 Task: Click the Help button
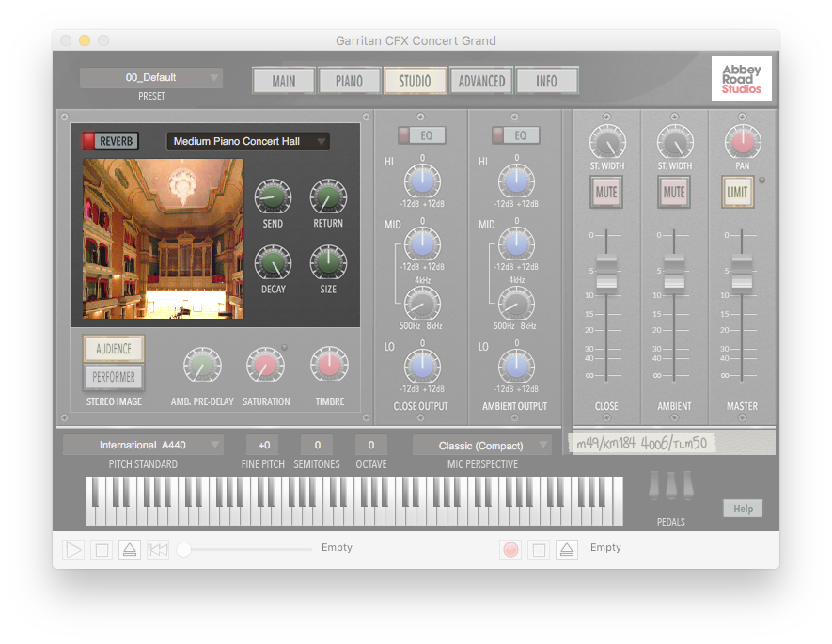(743, 509)
